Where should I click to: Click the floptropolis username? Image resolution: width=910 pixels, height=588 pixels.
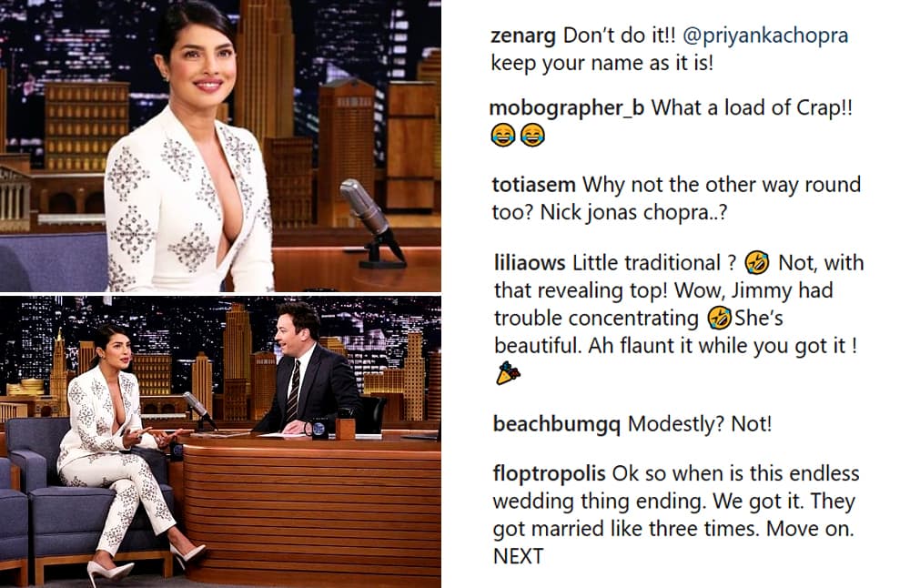(549, 474)
